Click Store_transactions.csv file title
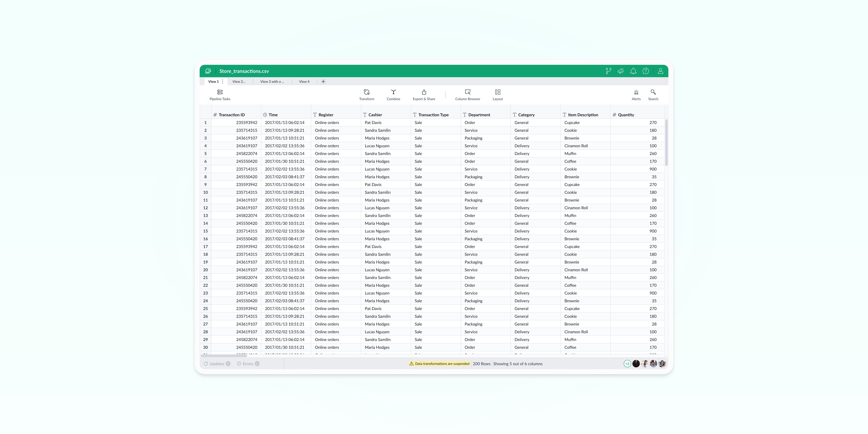Screen dimensions: 868x434 244,71
